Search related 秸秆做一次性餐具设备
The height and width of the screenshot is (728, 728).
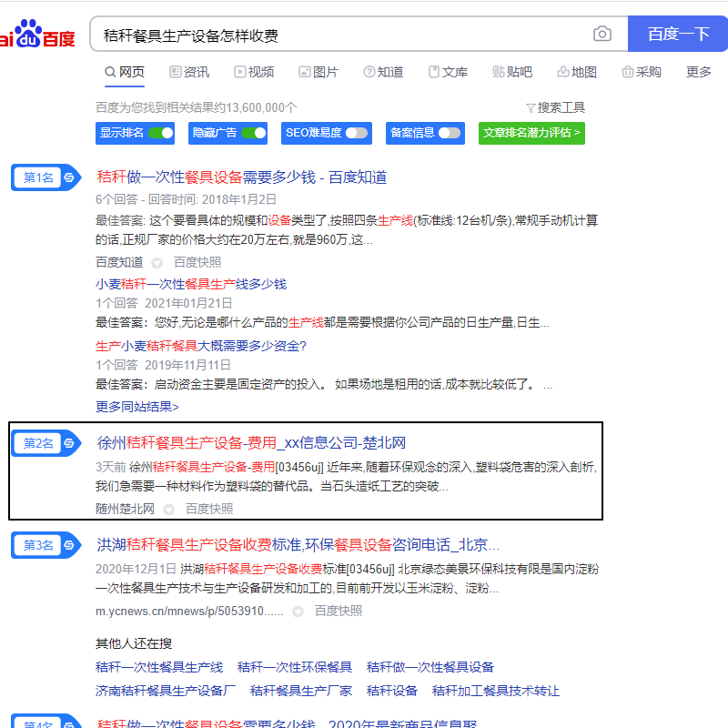click(430, 668)
